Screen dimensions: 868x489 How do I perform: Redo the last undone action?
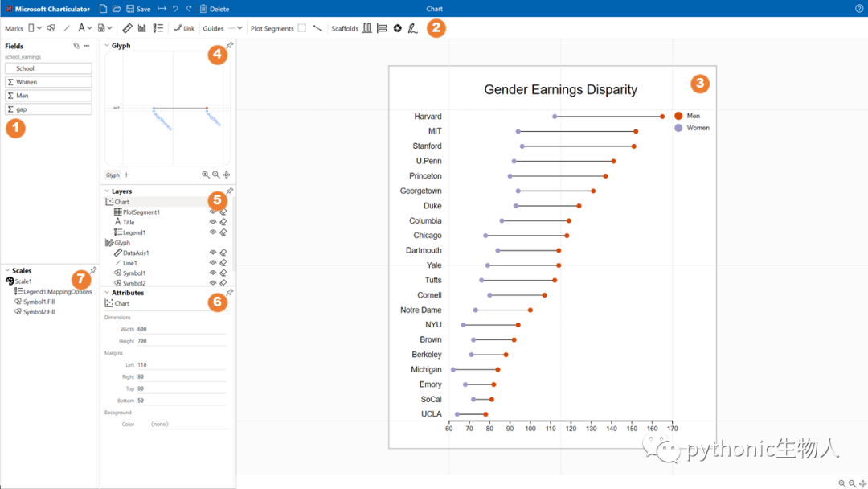pos(189,9)
